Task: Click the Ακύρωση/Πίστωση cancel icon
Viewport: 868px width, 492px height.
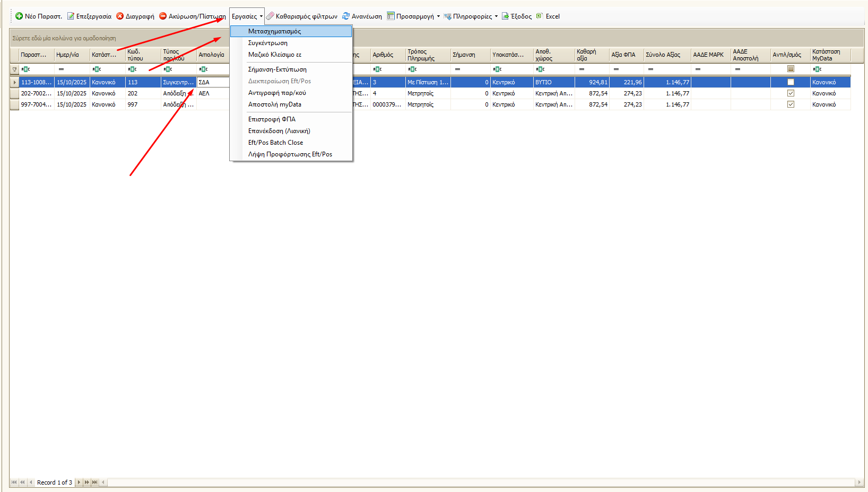Action: (163, 16)
